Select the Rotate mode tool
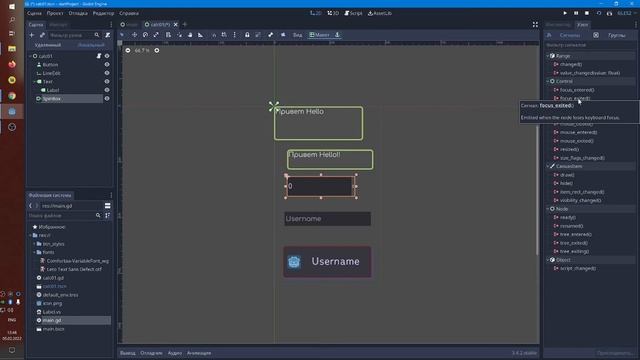 click(145, 35)
